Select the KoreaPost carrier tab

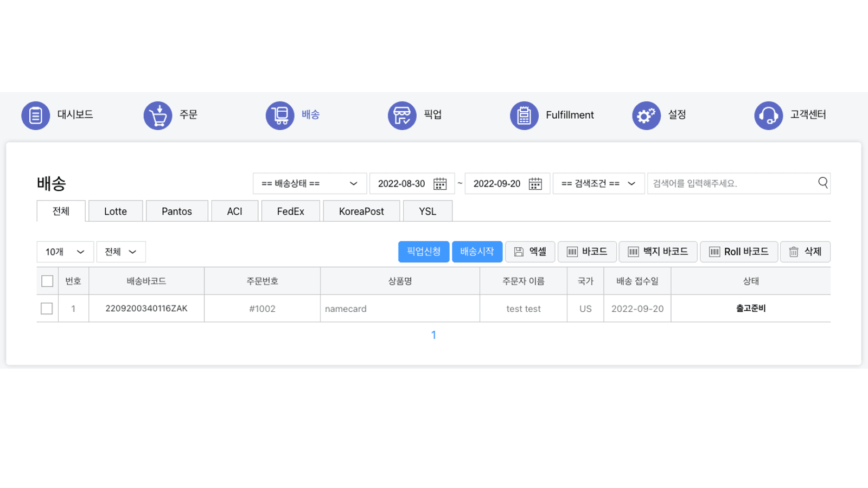point(361,211)
